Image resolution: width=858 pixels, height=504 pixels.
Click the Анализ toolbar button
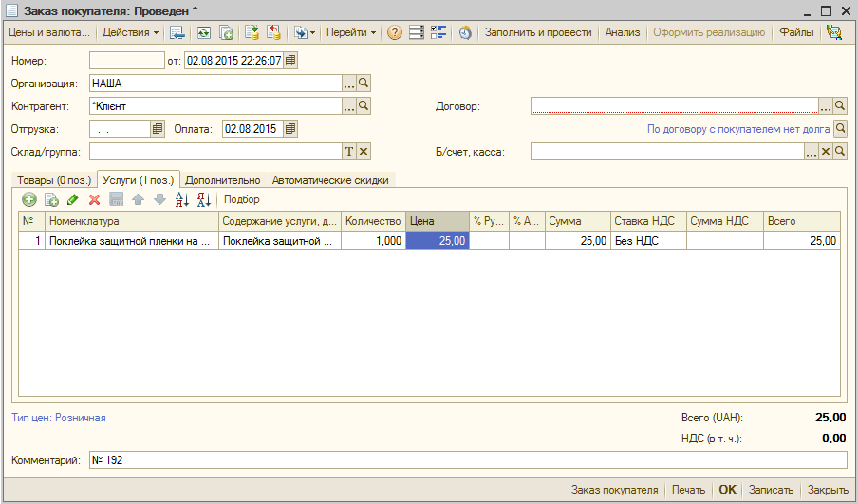623,32
